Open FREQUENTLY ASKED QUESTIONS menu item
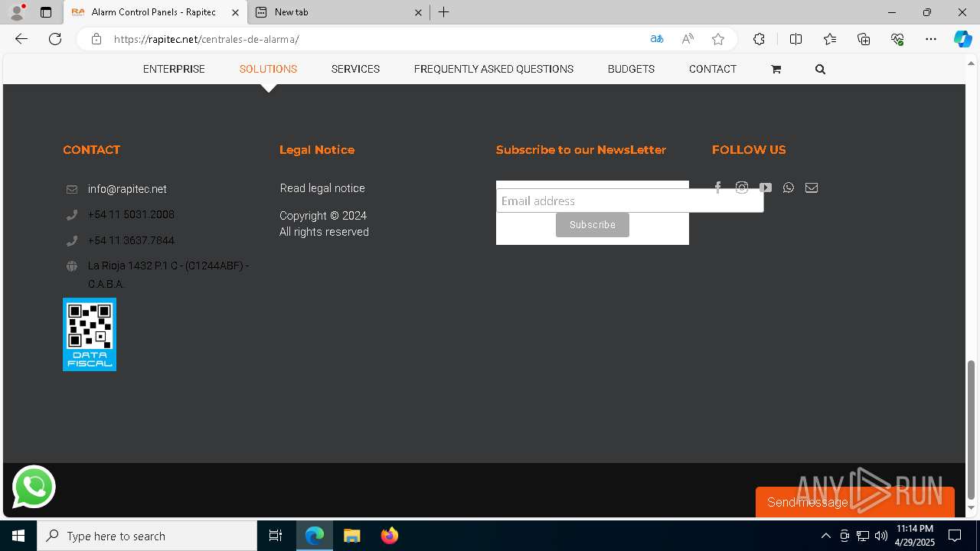This screenshot has height=551, width=980. point(494,69)
